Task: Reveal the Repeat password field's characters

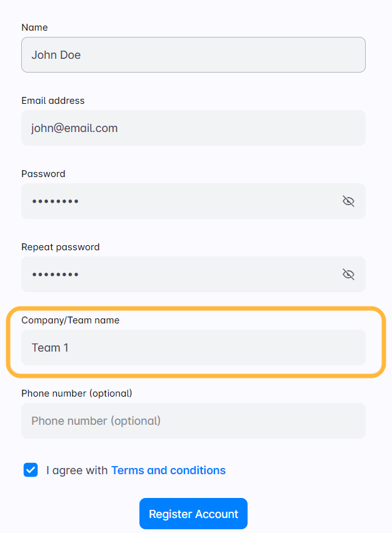Action: pyautogui.click(x=348, y=274)
